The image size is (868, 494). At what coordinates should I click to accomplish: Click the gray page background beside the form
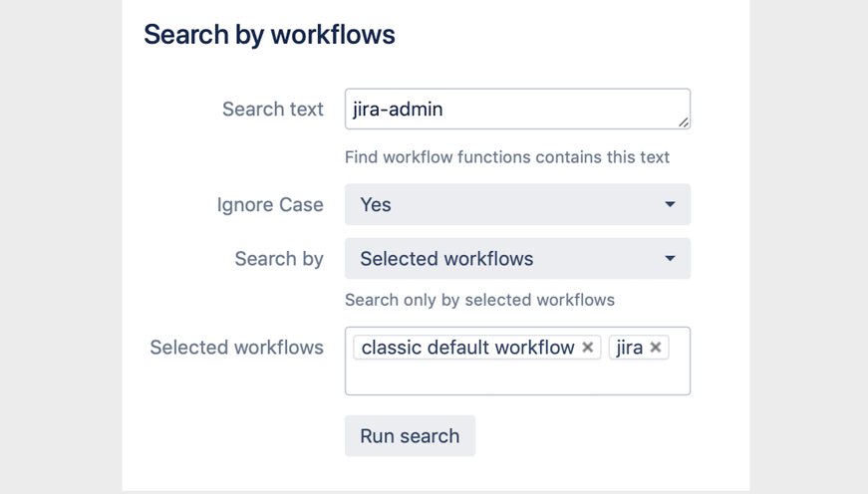60,249
